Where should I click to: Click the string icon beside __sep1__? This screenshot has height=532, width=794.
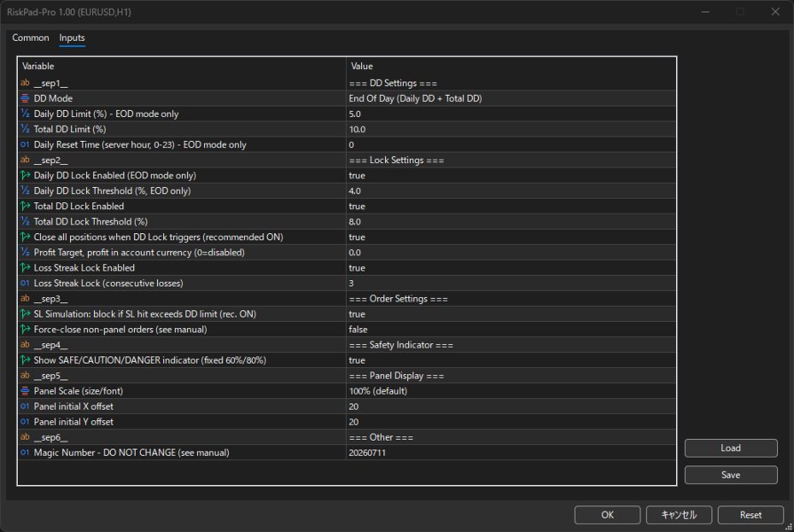tap(25, 82)
